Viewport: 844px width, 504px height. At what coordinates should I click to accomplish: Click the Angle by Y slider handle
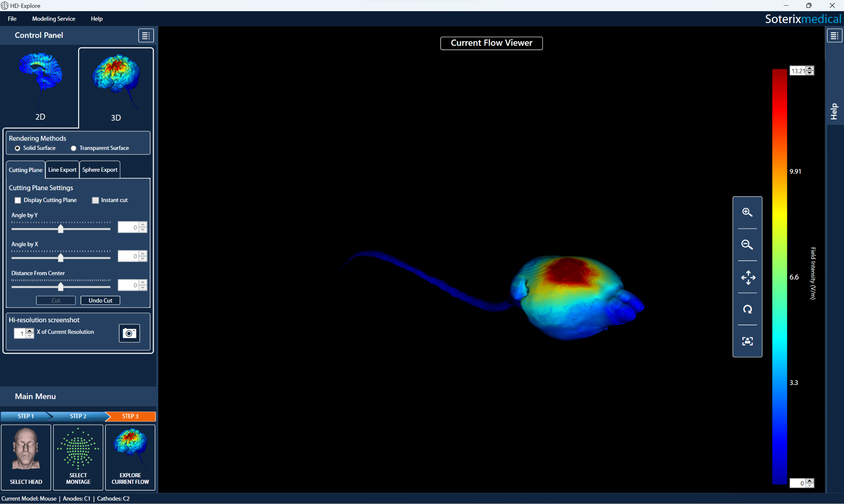click(61, 229)
